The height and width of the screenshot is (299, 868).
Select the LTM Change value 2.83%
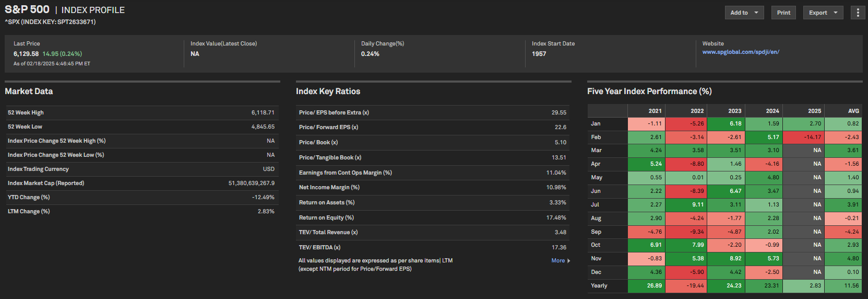pos(266,211)
